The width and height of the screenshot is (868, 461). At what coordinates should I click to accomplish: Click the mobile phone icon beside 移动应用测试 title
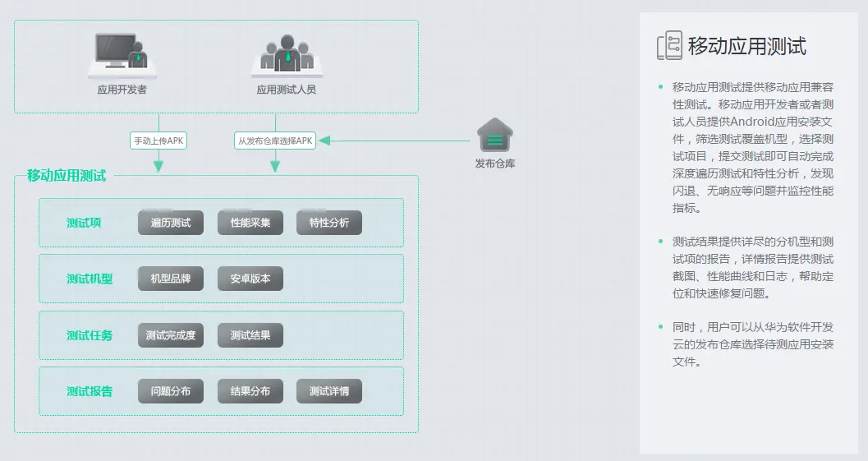pos(669,45)
